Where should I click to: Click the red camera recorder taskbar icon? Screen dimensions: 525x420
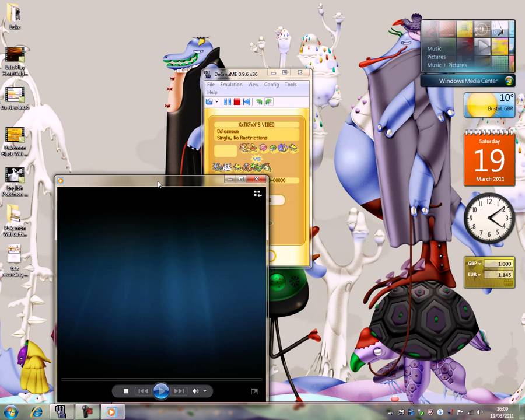(x=87, y=412)
